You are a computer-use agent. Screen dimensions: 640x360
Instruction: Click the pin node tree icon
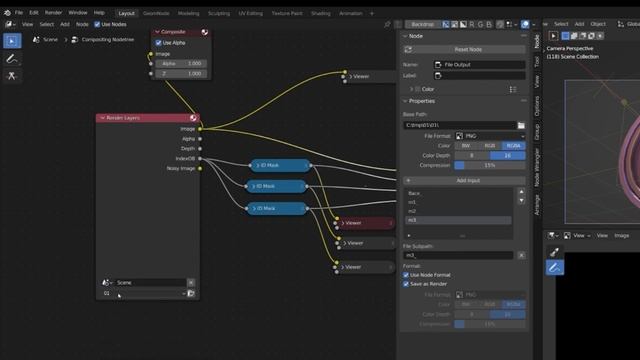pos(387,24)
